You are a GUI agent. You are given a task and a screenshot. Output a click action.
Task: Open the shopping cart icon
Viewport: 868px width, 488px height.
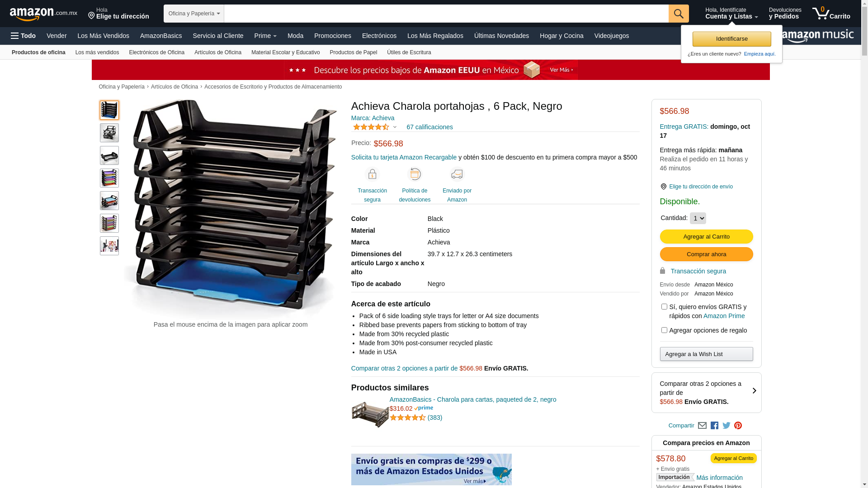[x=831, y=13]
